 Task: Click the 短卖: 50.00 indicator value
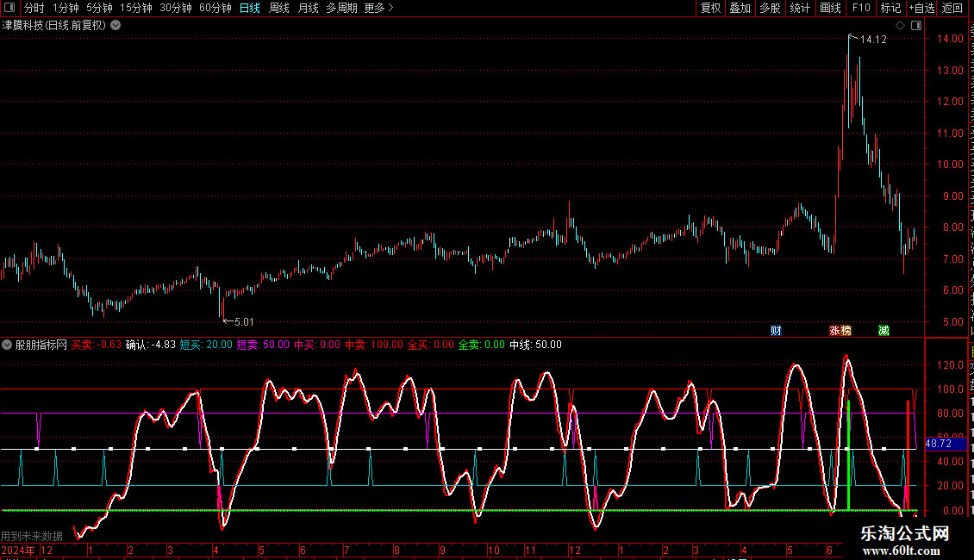coord(264,345)
